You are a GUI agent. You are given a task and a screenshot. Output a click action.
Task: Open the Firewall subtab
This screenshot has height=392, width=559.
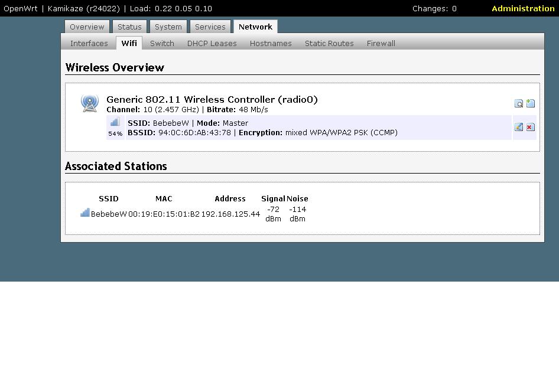coord(381,44)
